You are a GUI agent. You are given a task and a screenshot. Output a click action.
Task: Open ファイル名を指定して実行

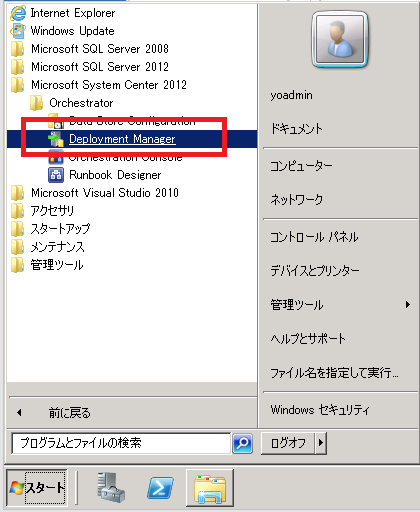pos(334,373)
